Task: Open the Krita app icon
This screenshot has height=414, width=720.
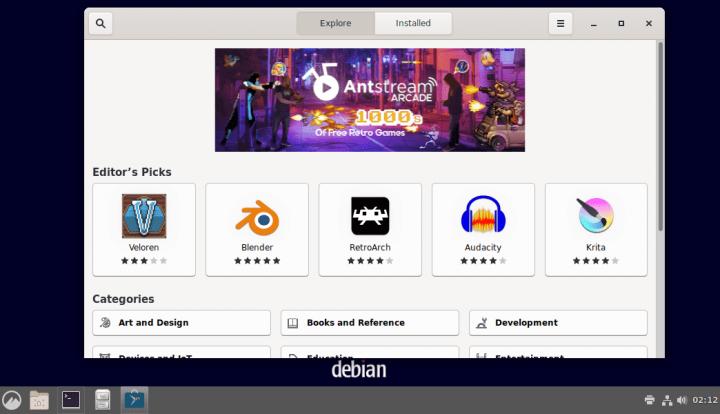Action: point(596,216)
